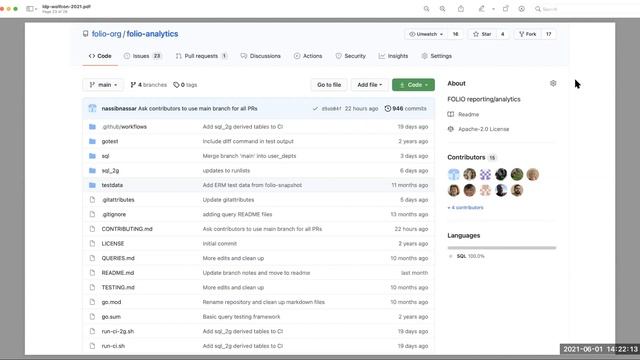The image size is (640, 360).
Task: Open the folio-analytics repository link
Action: (x=152, y=34)
